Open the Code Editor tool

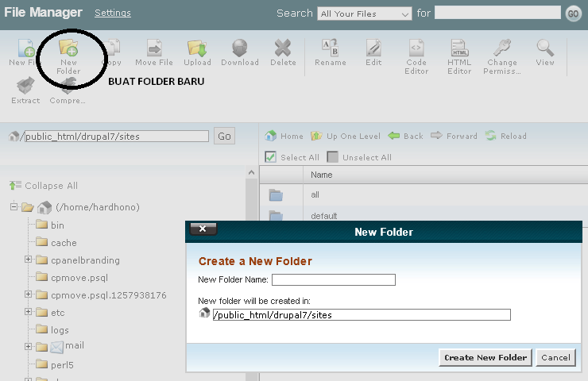coord(416,51)
